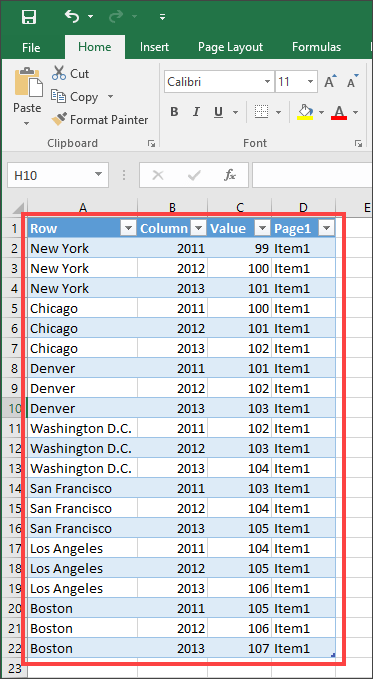Open the Page1 filter dropdown
373x679 pixels.
pos(326,228)
